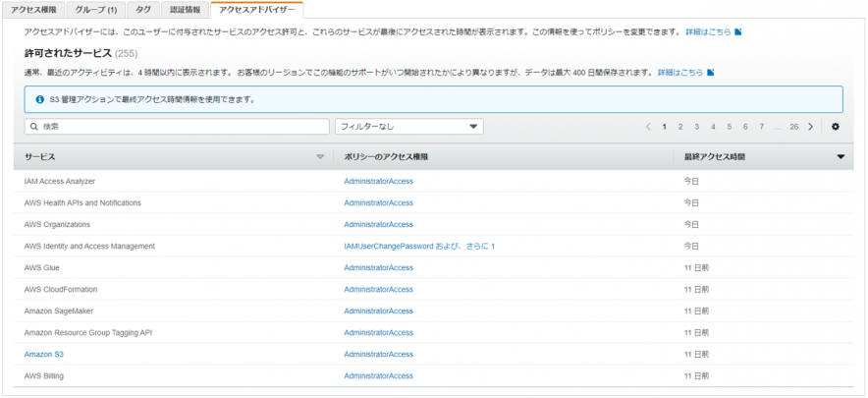Jump to page 26

pyautogui.click(x=793, y=127)
